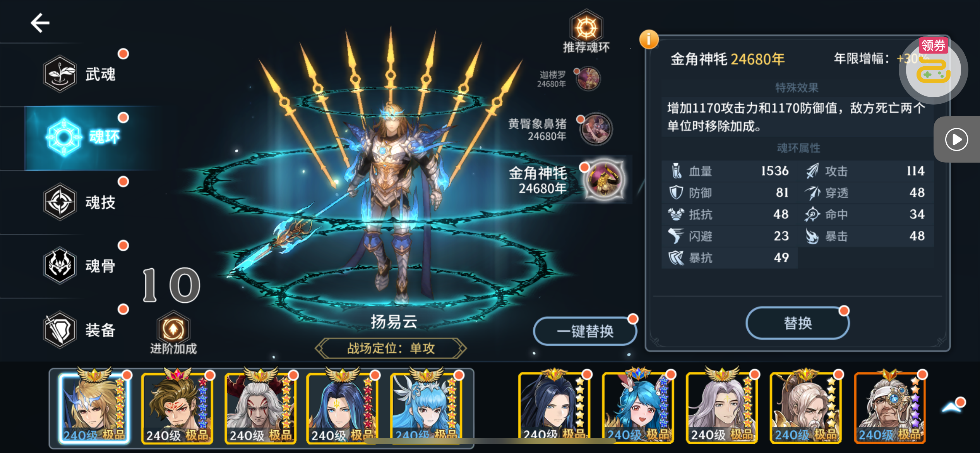The height and width of the screenshot is (453, 980).
Task: Select the 黄臀象鼻猪 soul ring icon
Action: point(596,129)
